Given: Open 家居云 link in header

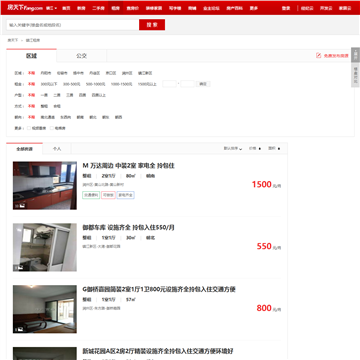Looking at the screenshot, I should point(345,8).
